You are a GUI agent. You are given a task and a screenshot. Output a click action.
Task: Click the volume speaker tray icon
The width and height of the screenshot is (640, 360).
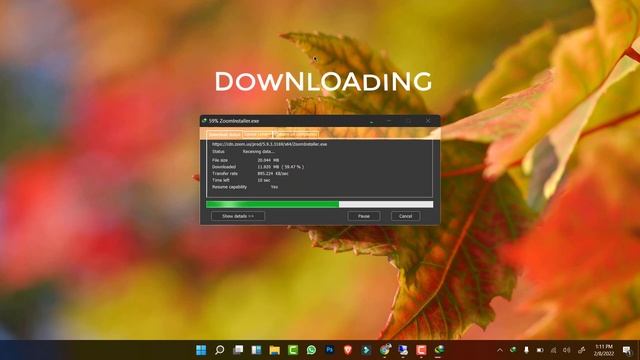click(x=567, y=350)
